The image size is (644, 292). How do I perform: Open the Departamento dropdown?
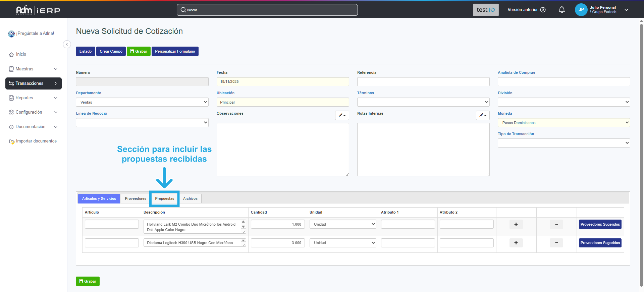tap(142, 102)
